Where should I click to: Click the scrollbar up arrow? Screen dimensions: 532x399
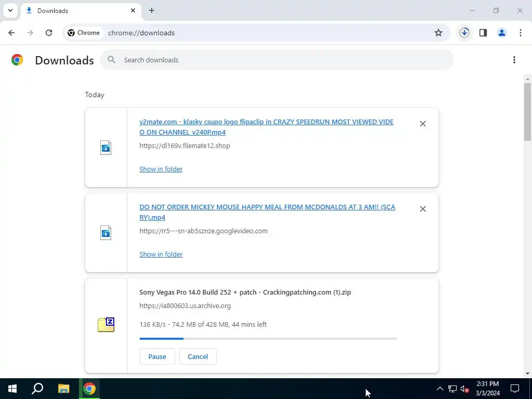click(x=527, y=79)
